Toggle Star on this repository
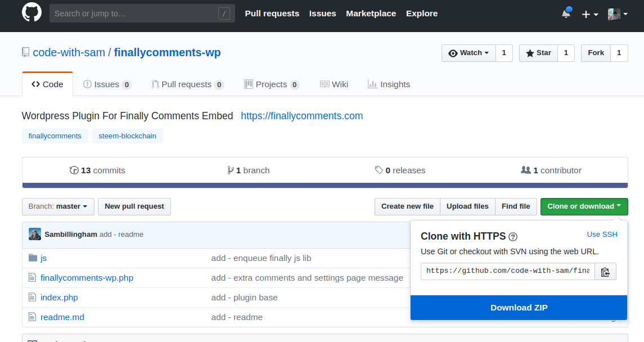Image resolution: width=644 pixels, height=342 pixels. [538, 53]
